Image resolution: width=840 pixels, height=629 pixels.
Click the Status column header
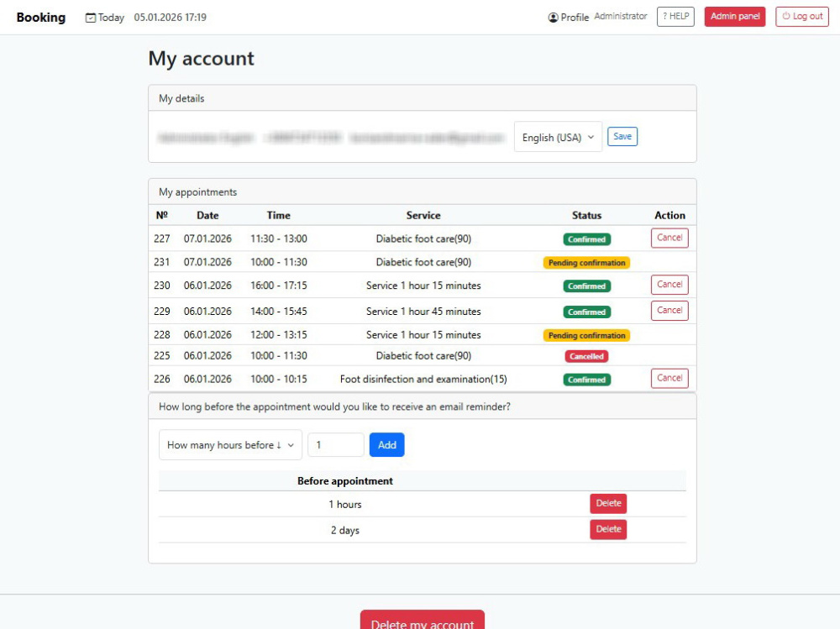[x=586, y=215]
